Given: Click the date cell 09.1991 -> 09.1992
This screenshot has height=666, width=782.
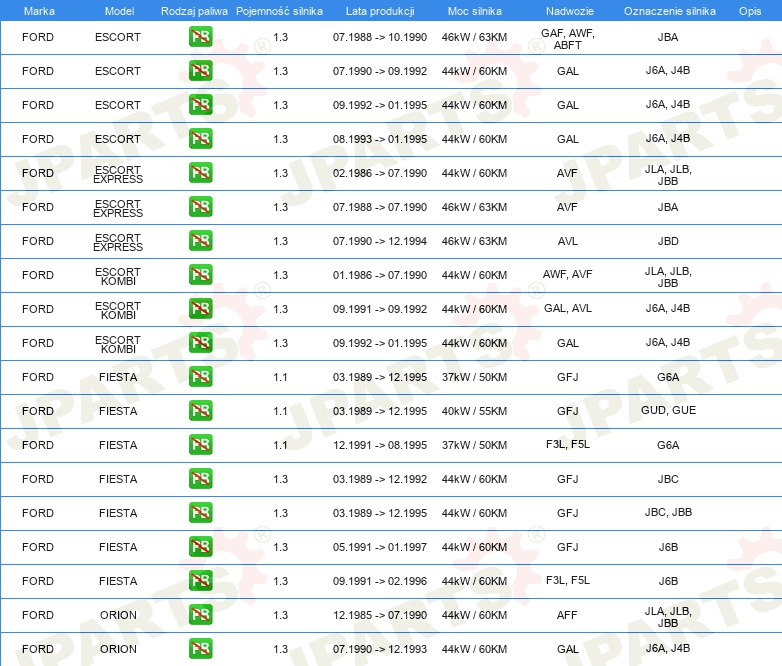Looking at the screenshot, I should 380,309.
